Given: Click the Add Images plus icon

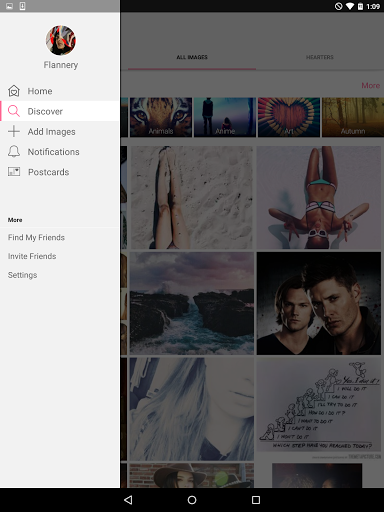Looking at the screenshot, I should 14,131.
